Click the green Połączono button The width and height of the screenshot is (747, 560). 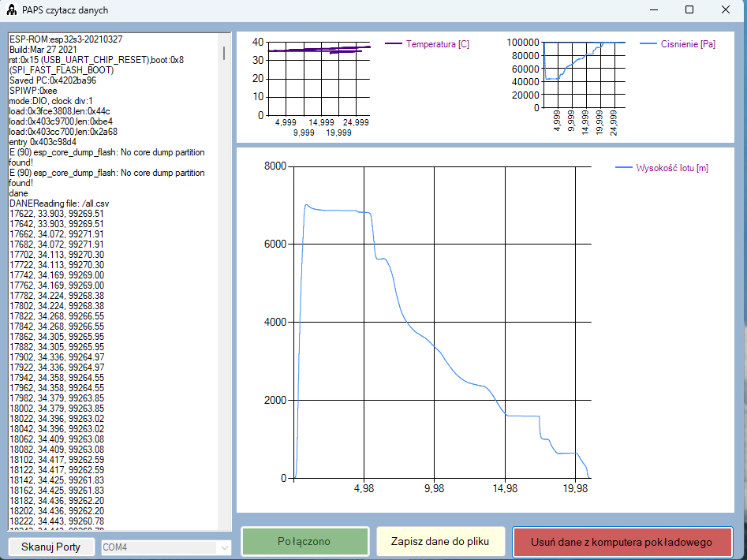pos(305,542)
